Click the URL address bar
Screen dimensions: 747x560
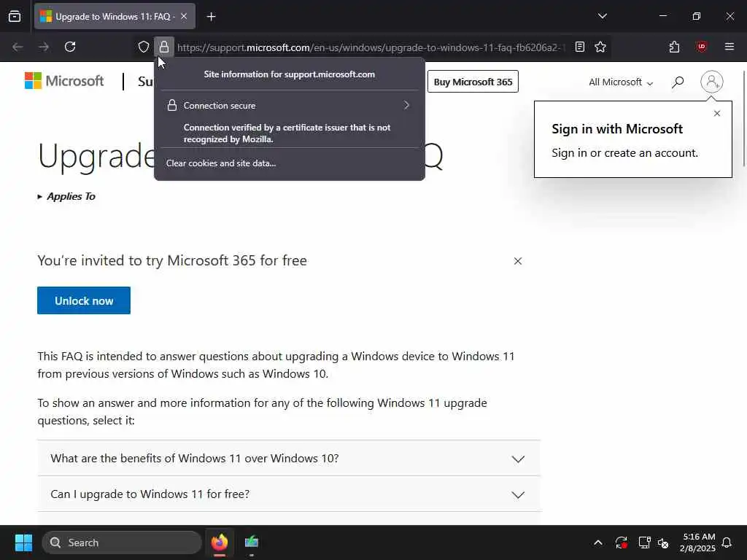coord(371,47)
